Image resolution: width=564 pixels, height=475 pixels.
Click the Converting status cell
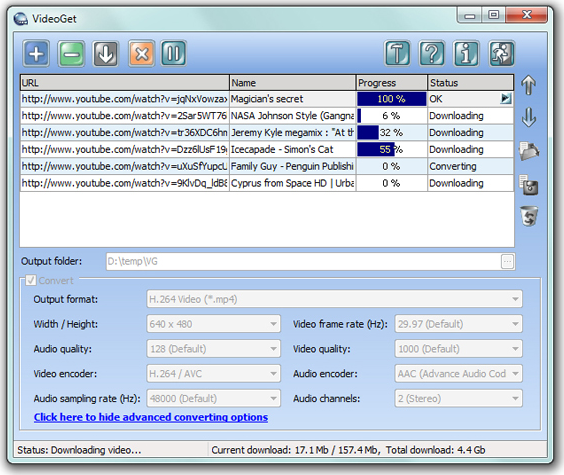470,166
